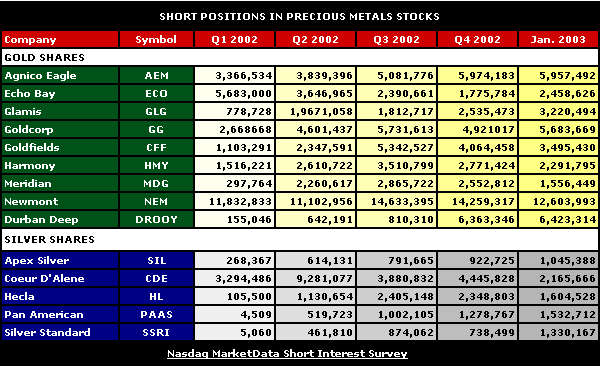The width and height of the screenshot is (600, 368).
Task: Click the Apex Silver company name
Action: pyautogui.click(x=37, y=261)
